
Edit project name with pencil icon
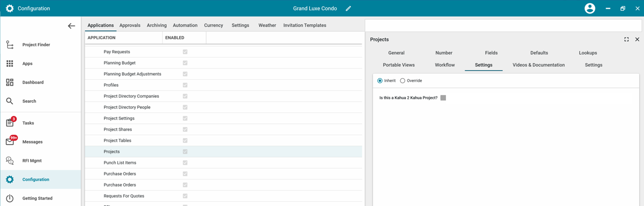point(348,9)
